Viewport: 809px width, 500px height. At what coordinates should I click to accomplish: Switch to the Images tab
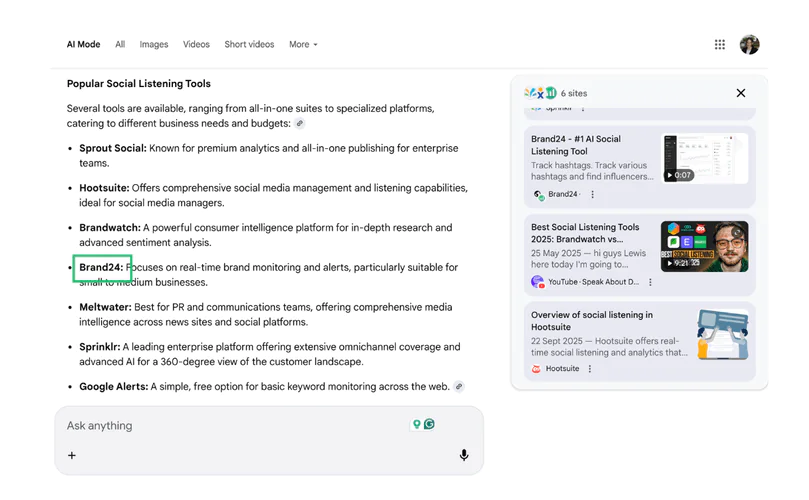click(154, 45)
